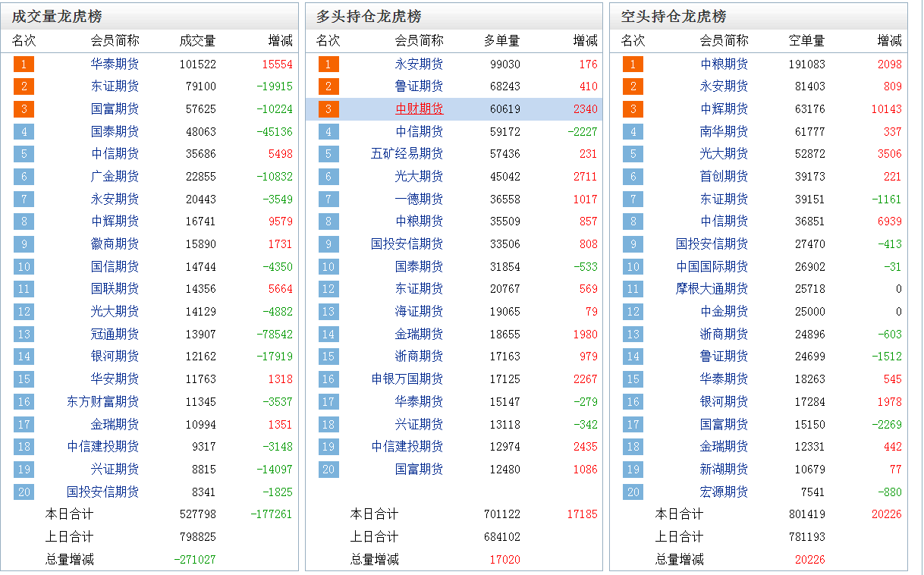Viewport: 924px width, 575px height.
Task: Click the long positions total 701122
Action: pos(502,514)
